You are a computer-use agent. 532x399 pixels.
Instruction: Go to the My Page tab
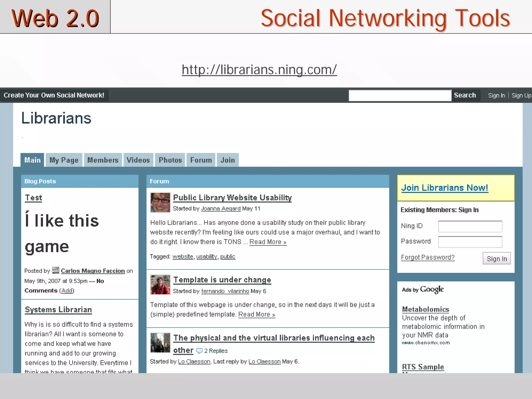[64, 160]
